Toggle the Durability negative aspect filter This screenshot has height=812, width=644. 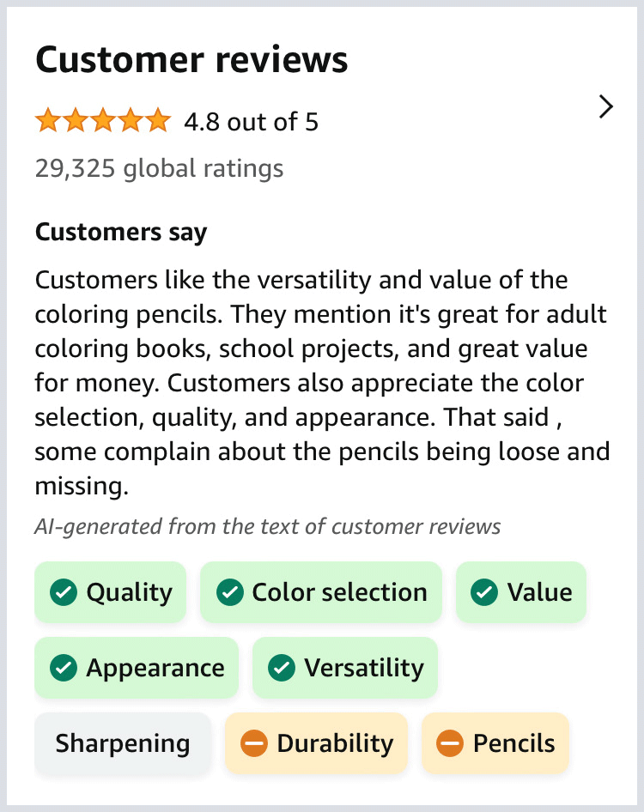pos(316,743)
